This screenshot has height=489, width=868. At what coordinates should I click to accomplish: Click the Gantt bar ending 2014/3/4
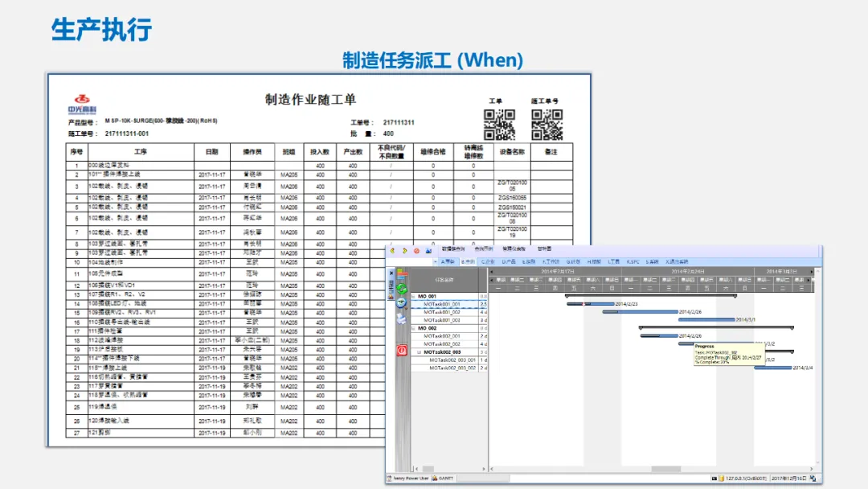(773, 368)
